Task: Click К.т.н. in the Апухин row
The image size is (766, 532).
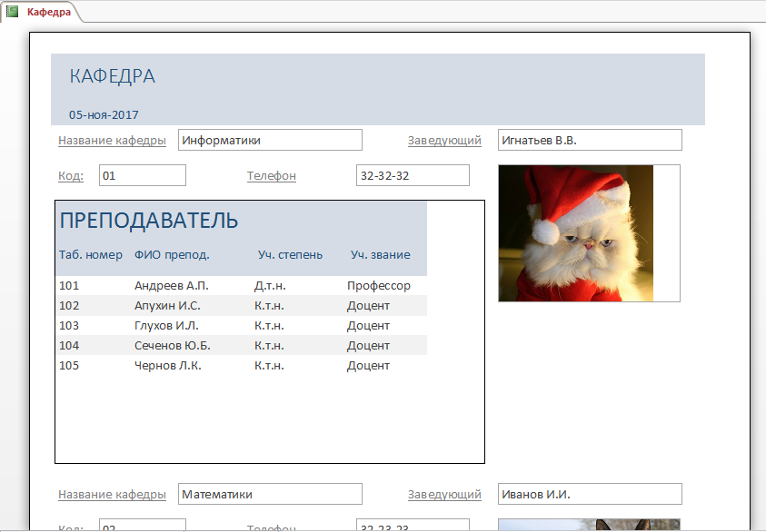Action: tap(269, 306)
